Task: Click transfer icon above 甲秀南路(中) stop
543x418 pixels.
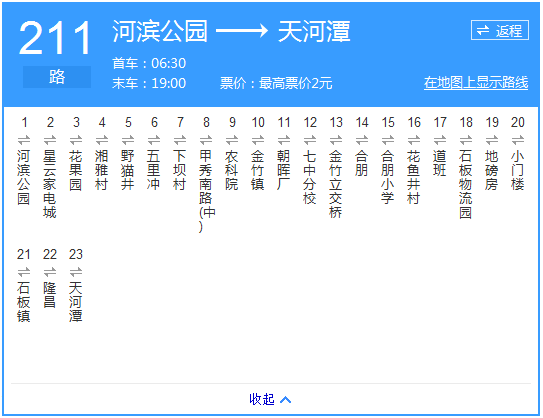Action: (x=206, y=140)
